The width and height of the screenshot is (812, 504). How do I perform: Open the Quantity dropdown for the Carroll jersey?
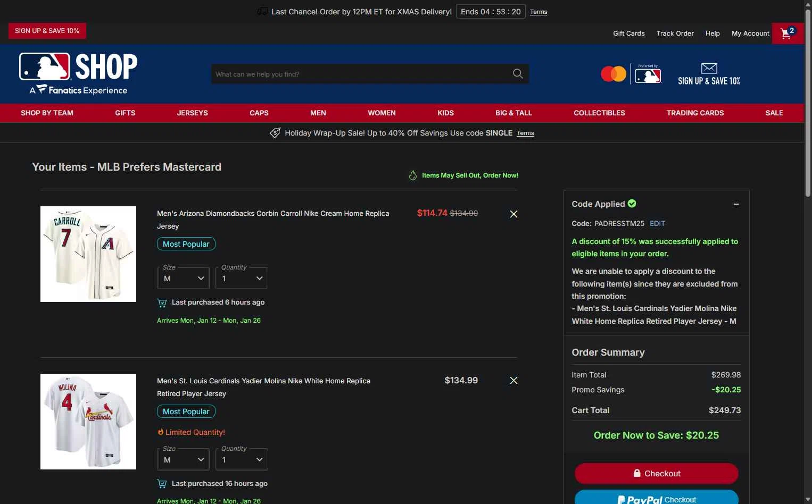pos(242,278)
